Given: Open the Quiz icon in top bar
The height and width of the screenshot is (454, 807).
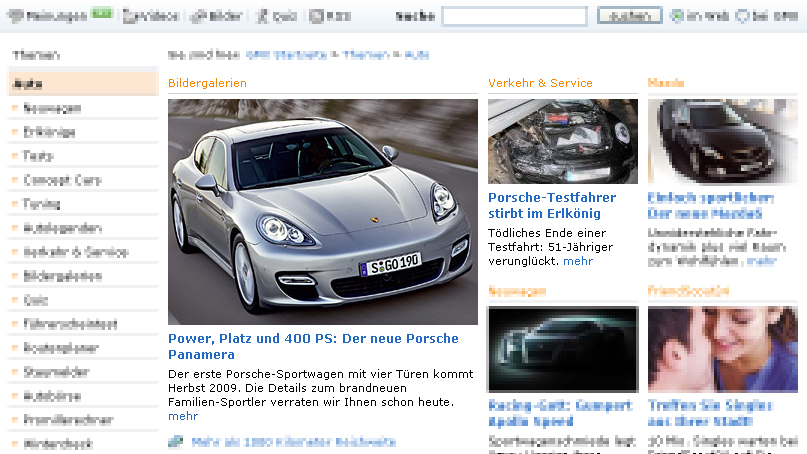Looking at the screenshot, I should 262,16.
